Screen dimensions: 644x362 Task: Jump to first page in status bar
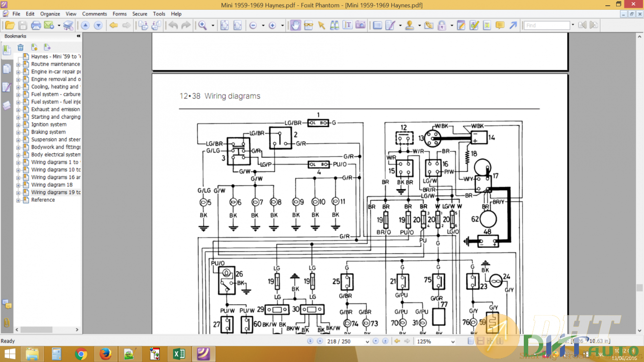coord(310,341)
